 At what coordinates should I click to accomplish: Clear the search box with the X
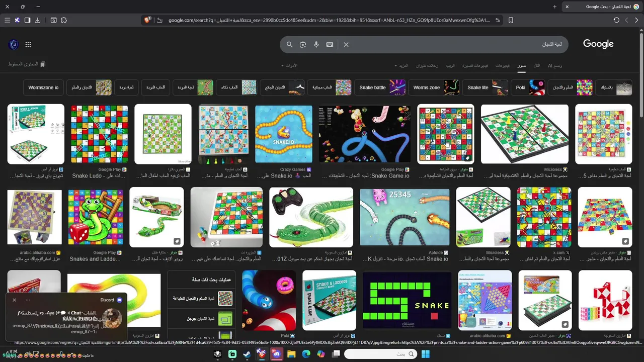(346, 44)
